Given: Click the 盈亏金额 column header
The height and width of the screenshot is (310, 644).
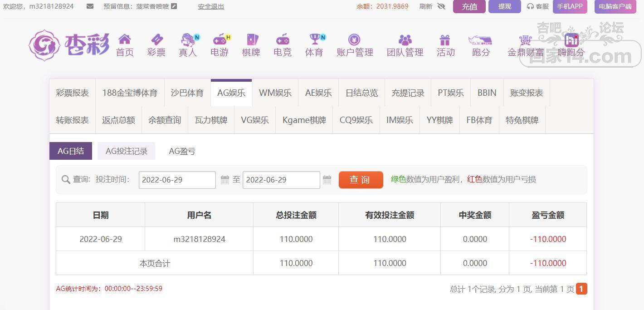Looking at the screenshot, I should point(548,215).
